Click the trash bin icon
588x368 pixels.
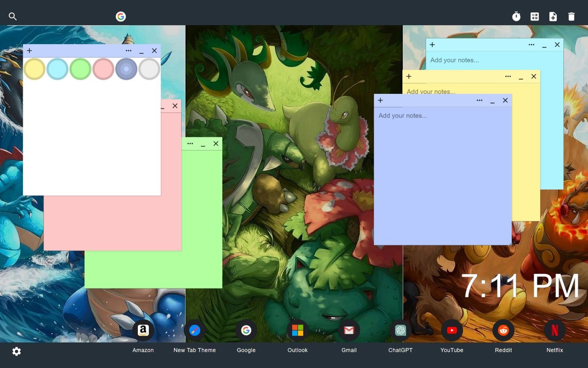pos(571,17)
